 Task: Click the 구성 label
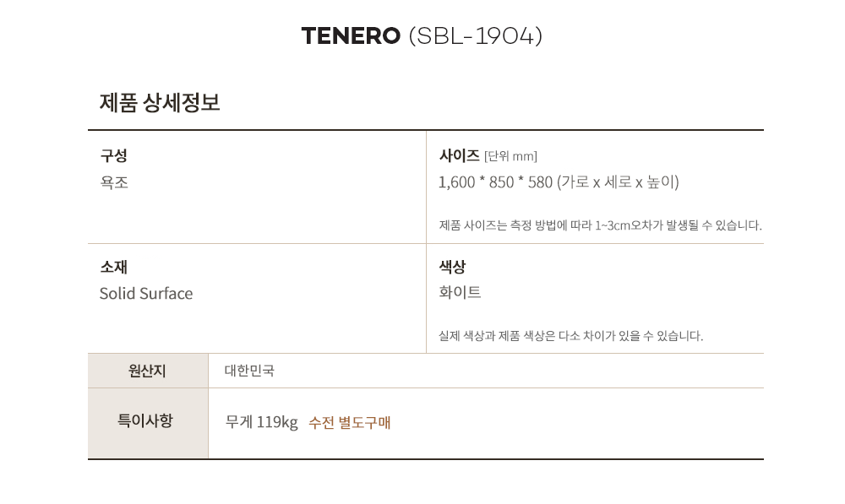(114, 156)
